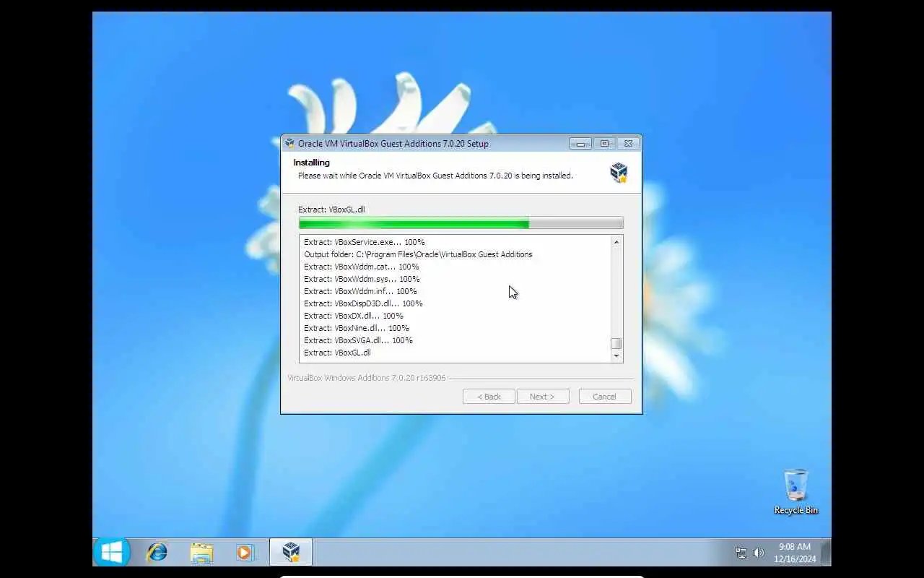924x578 pixels.
Task: Select log line 'Extract: VBoxNine.dll... 100%'
Action: point(357,328)
